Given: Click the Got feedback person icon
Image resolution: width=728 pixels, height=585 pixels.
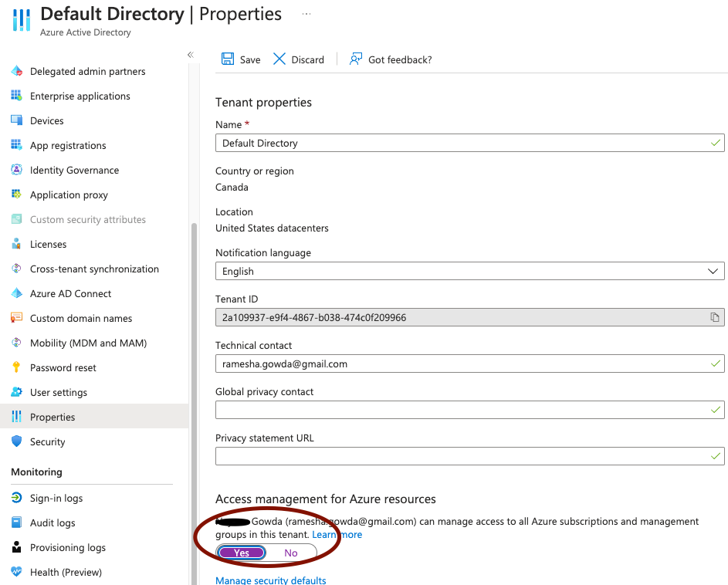Looking at the screenshot, I should [356, 59].
